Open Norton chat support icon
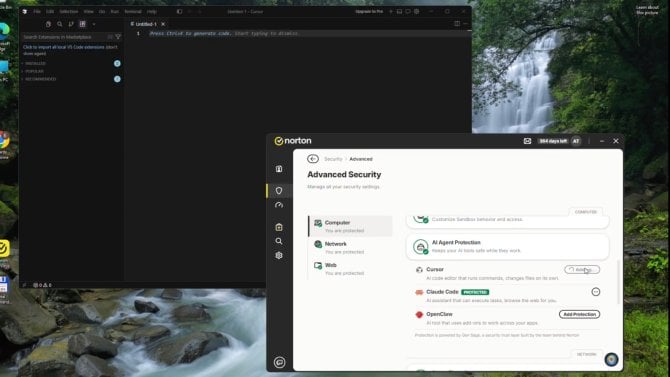The width and height of the screenshot is (670, 377). click(x=279, y=362)
